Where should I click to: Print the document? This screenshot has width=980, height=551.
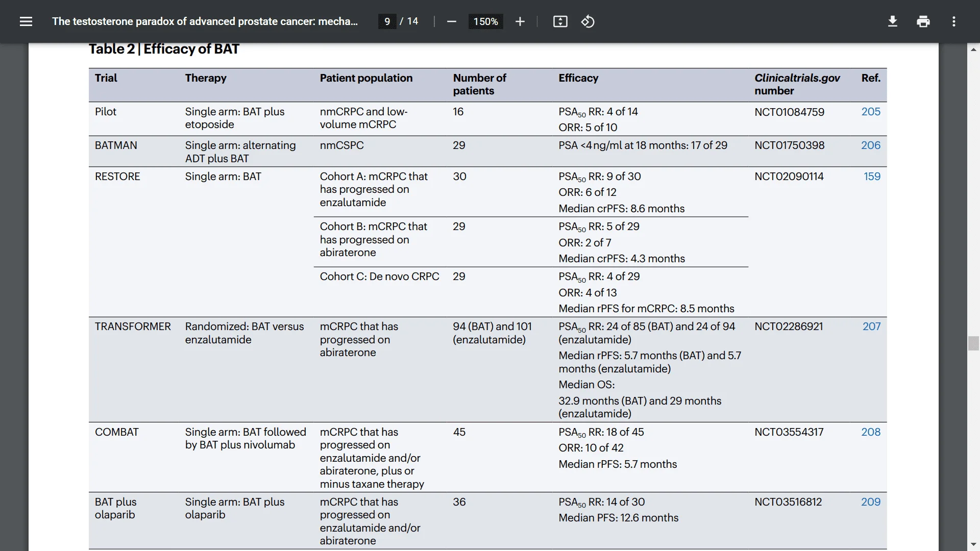point(923,21)
